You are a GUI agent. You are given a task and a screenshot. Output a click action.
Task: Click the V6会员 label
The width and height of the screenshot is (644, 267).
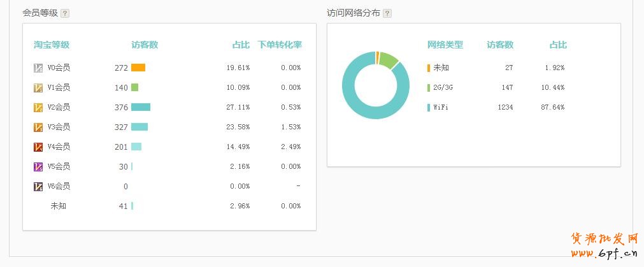59,186
